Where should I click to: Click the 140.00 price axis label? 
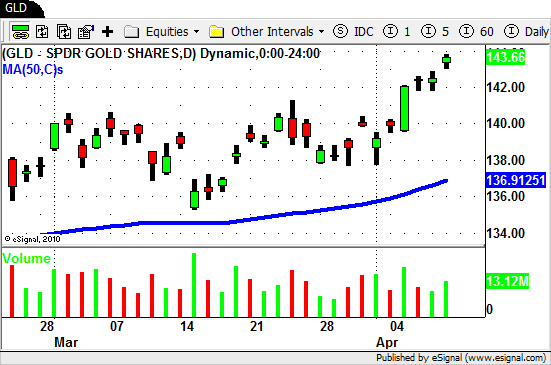(505, 123)
